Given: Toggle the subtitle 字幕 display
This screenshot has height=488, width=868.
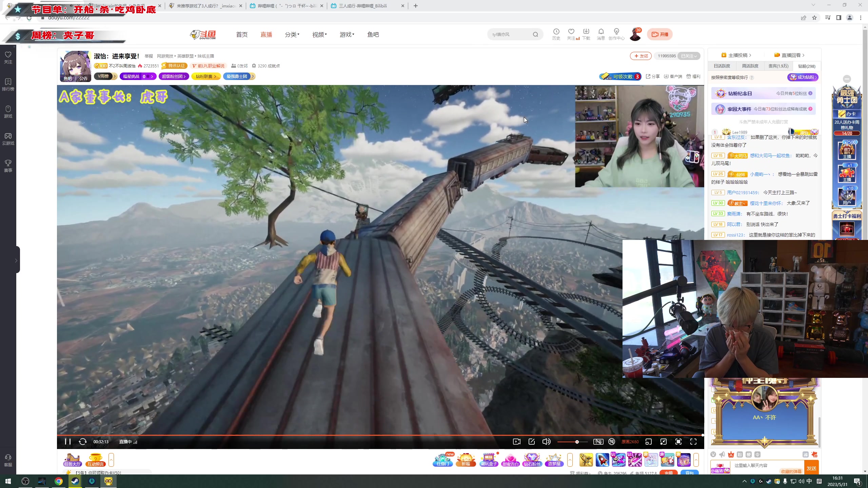Looking at the screenshot, I should point(598,442).
